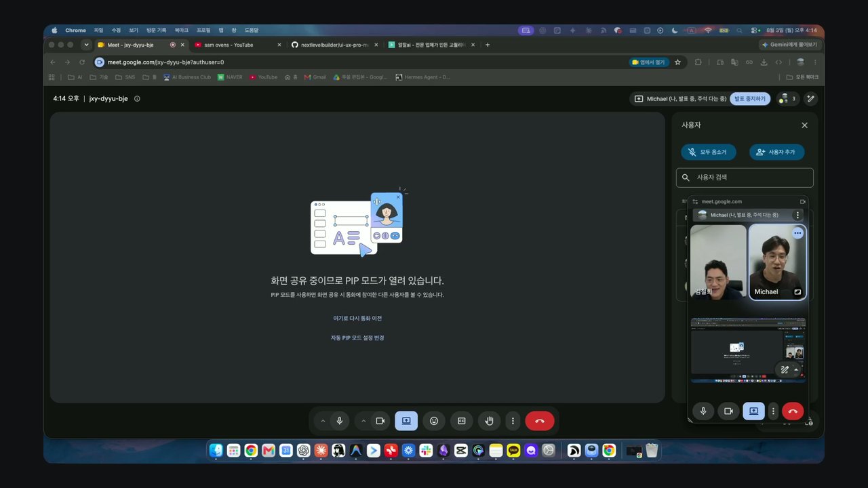868x488 pixels.
Task: Switch to the nextlevelbuilder GitHub tab
Action: [334, 45]
